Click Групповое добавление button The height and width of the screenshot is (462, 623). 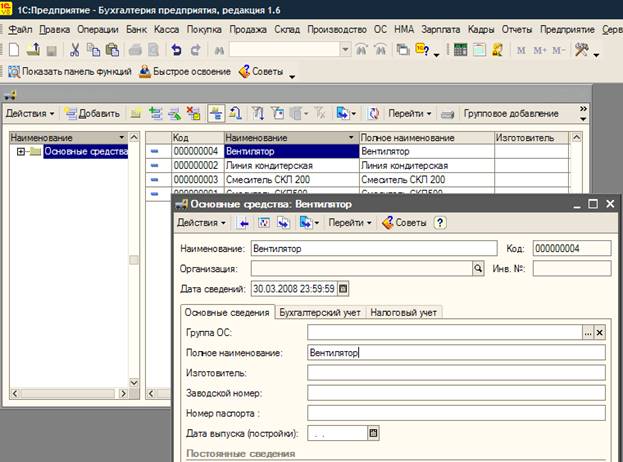511,114
